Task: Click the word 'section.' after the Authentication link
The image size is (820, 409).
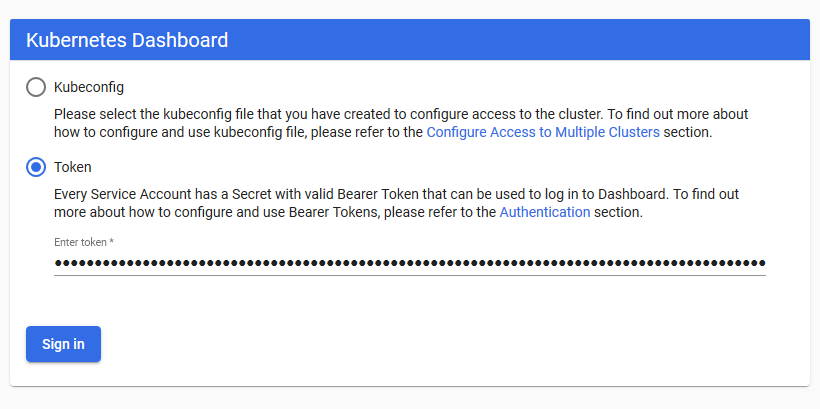Action: tap(618, 212)
